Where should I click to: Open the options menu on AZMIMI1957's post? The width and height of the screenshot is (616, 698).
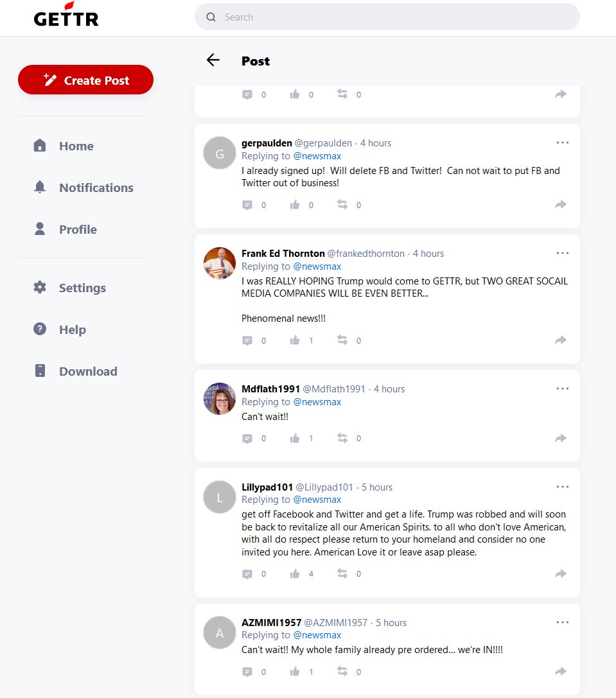pos(563,622)
